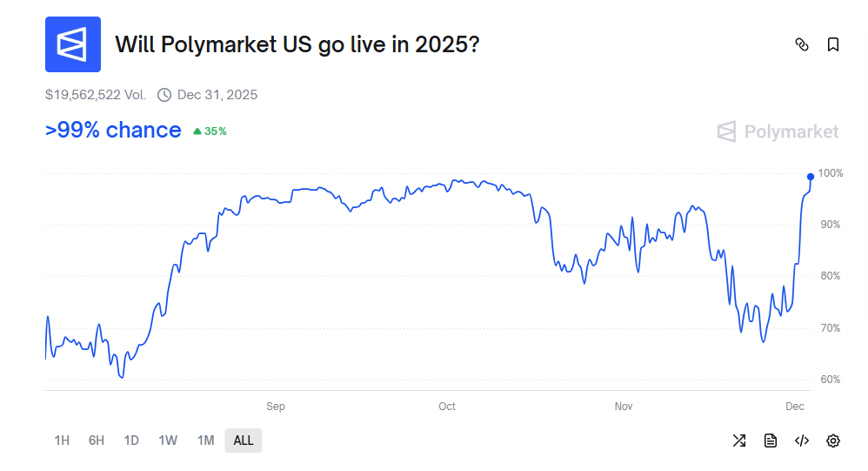
Task: Show the 1M time range
Action: (x=205, y=441)
